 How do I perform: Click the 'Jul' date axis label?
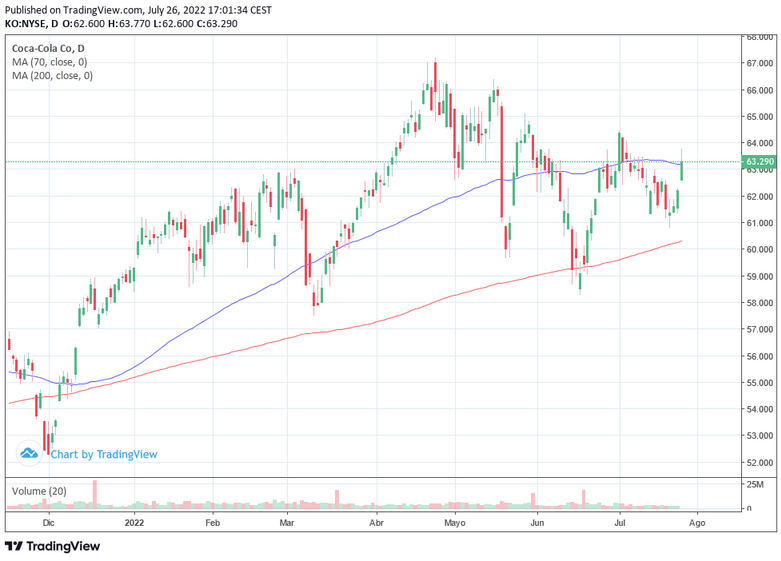[x=620, y=523]
